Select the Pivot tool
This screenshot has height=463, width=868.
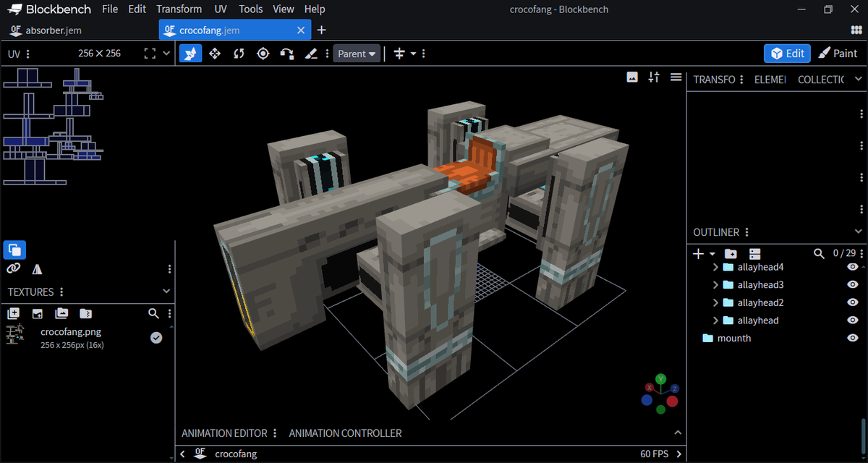point(263,54)
